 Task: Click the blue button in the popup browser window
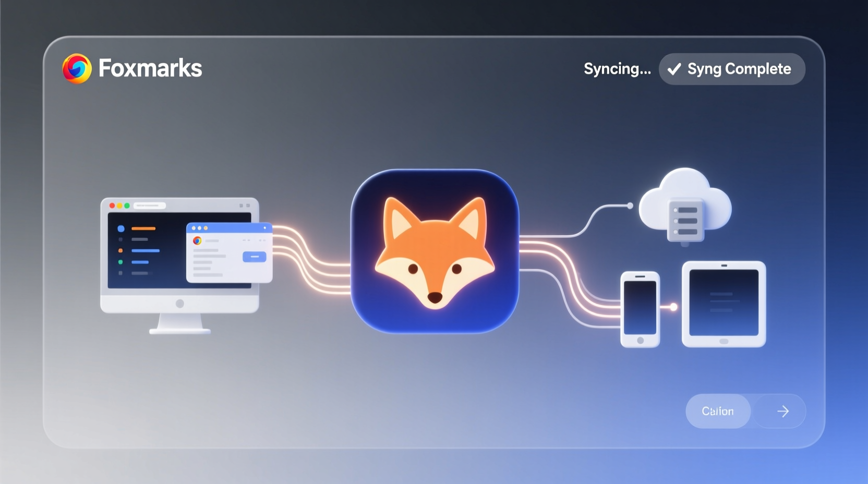pos(255,257)
